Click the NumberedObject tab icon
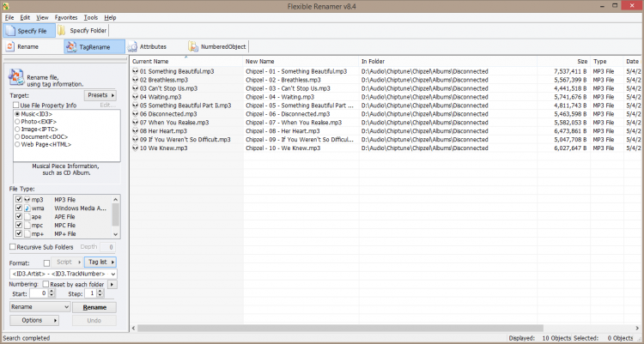644x344 pixels. pyautogui.click(x=193, y=47)
